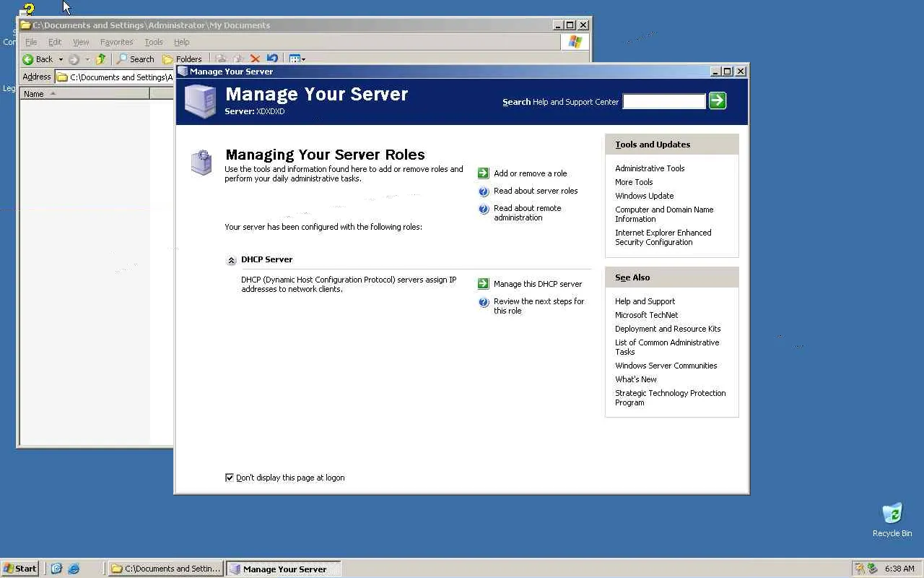Open the Administrative Tools link

coord(650,168)
